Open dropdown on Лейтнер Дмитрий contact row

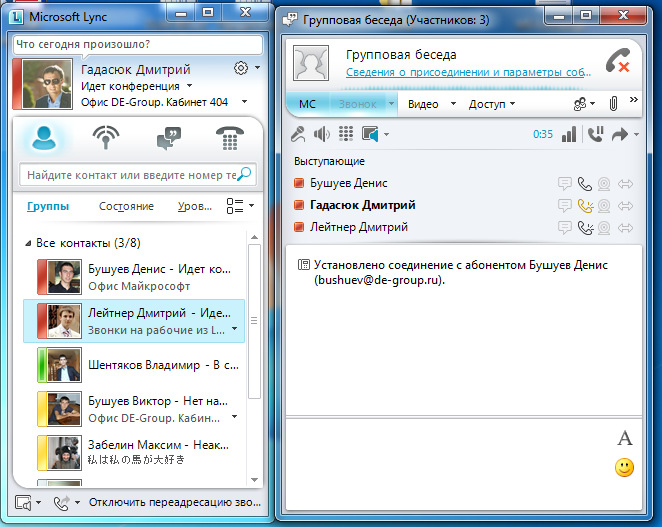click(235, 329)
